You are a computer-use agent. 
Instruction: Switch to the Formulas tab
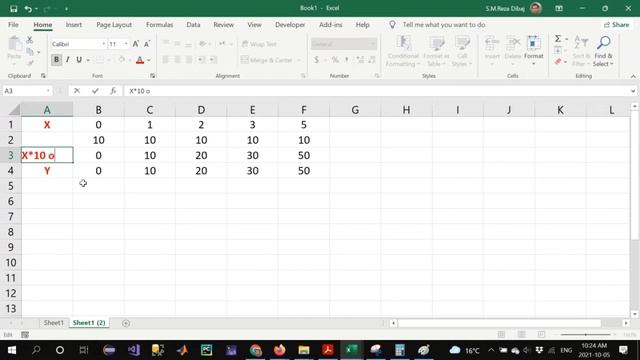[160, 25]
